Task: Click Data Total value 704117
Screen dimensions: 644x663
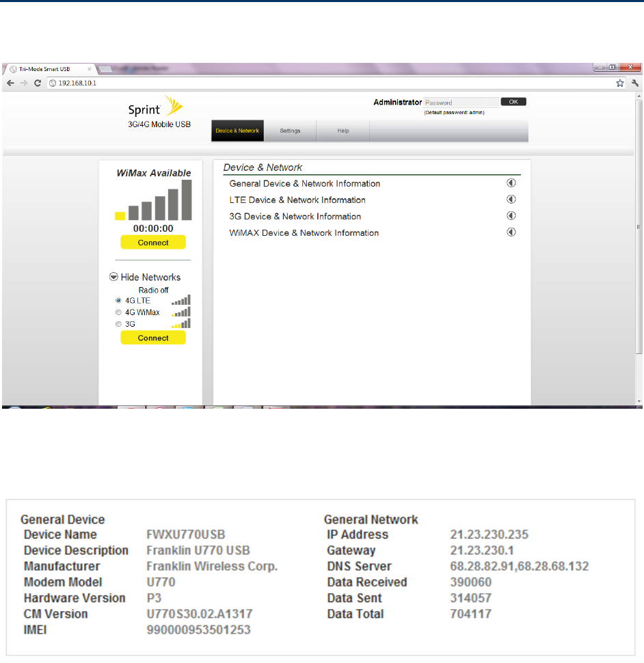Action: [470, 614]
